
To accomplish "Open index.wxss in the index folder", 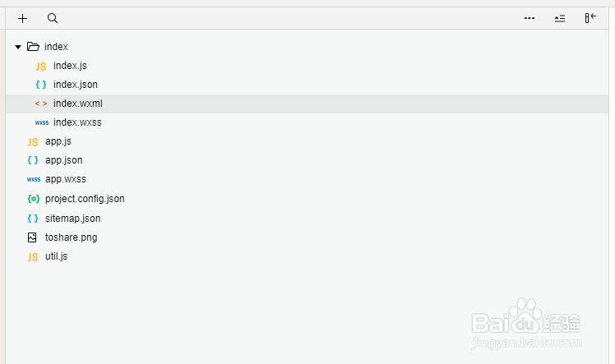I will pos(76,122).
